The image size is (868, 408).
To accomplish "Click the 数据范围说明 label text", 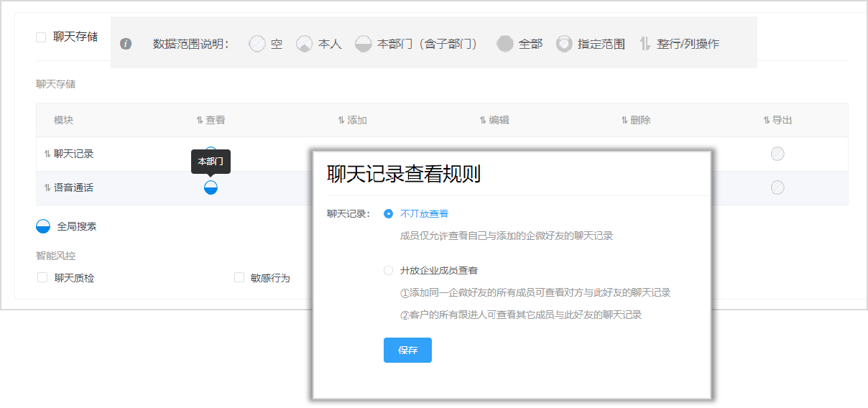I will click(191, 44).
